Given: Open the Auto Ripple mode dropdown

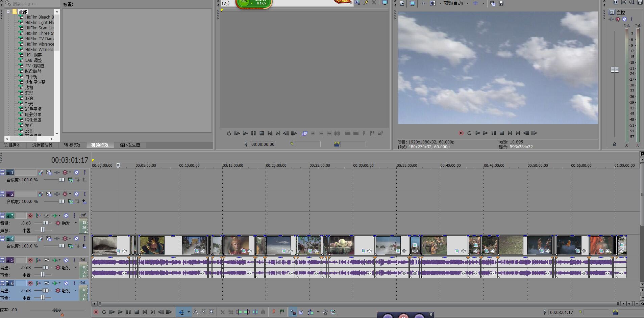Looking at the screenshot, I should pyautogui.click(x=318, y=312).
